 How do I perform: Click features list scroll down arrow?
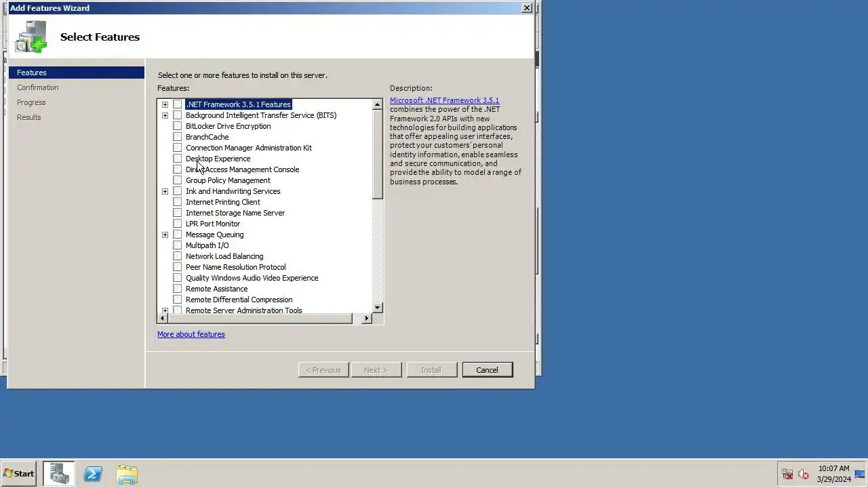tap(378, 308)
